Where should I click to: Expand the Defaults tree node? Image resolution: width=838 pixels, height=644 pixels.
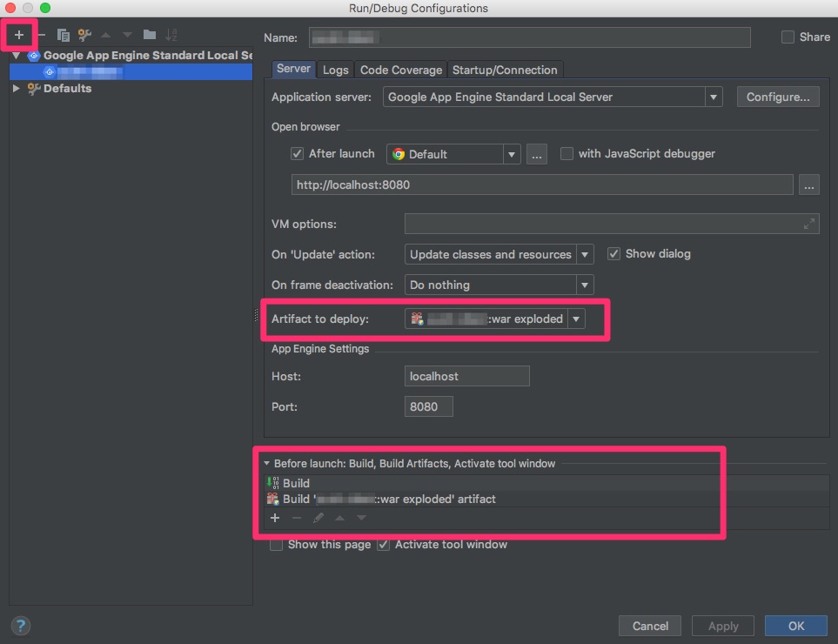click(16, 88)
